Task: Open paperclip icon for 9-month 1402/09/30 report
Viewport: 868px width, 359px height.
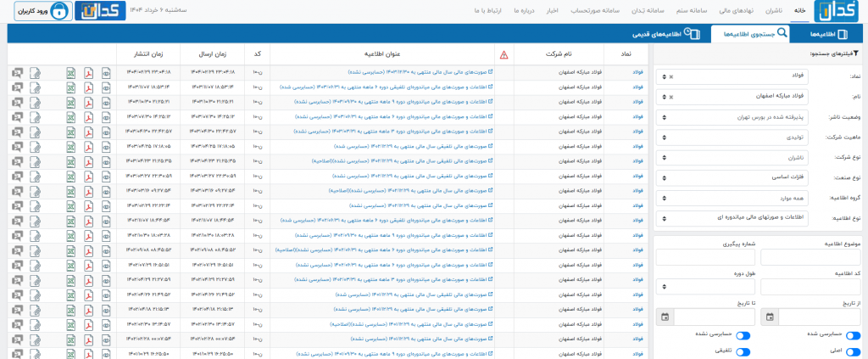Action: (x=35, y=235)
